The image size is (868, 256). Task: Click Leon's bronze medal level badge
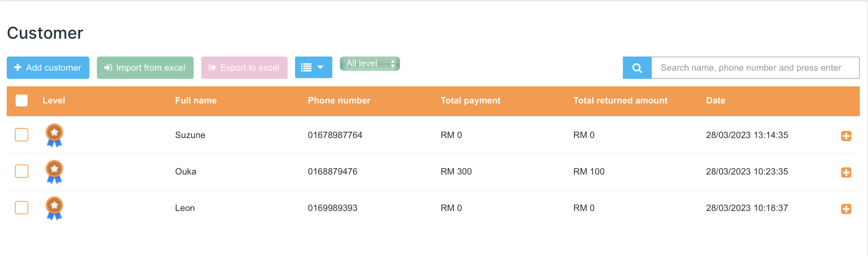coord(54,208)
